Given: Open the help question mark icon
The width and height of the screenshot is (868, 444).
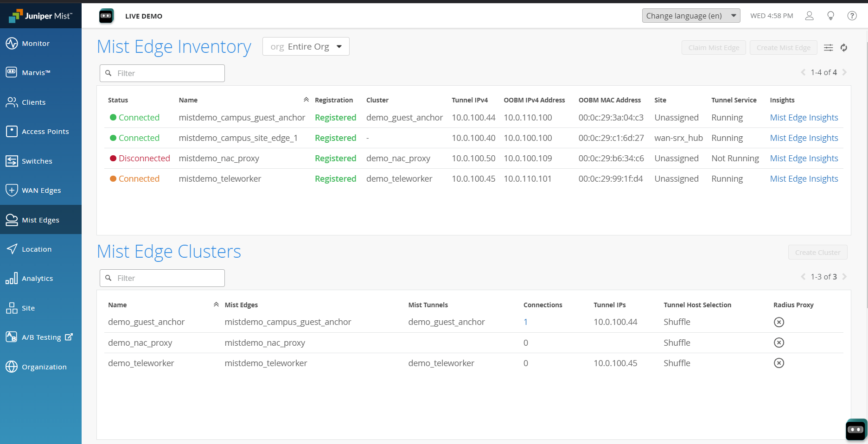Looking at the screenshot, I should [x=852, y=16].
